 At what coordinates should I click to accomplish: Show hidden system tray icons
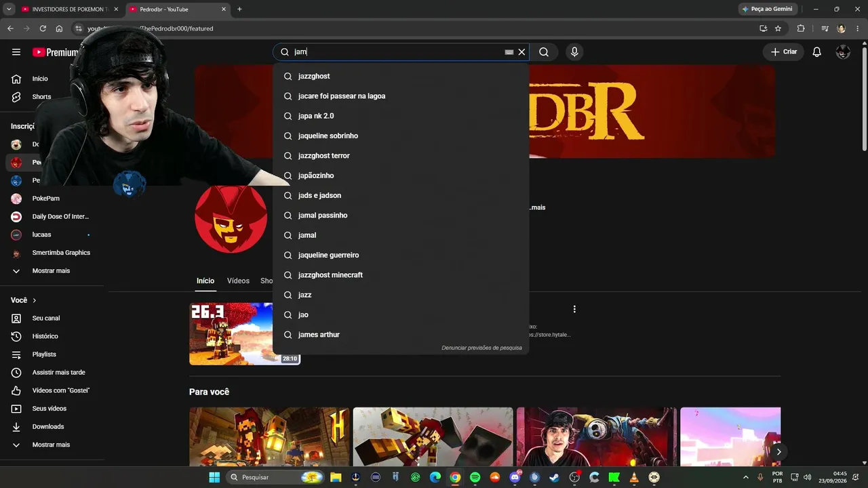click(746, 477)
